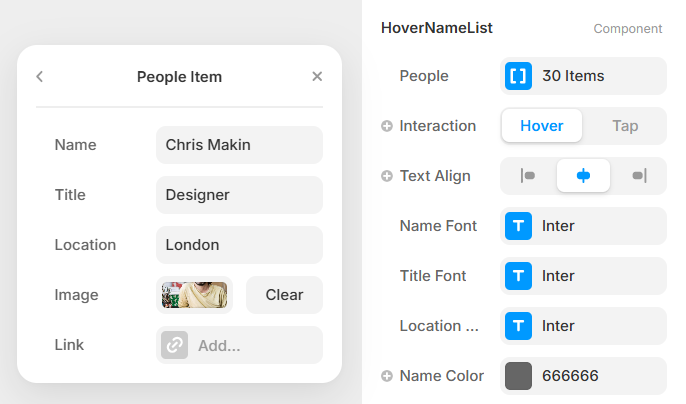Screen dimensions: 686x404
Task: Click the back chevron in People Item
Action: pos(39,76)
